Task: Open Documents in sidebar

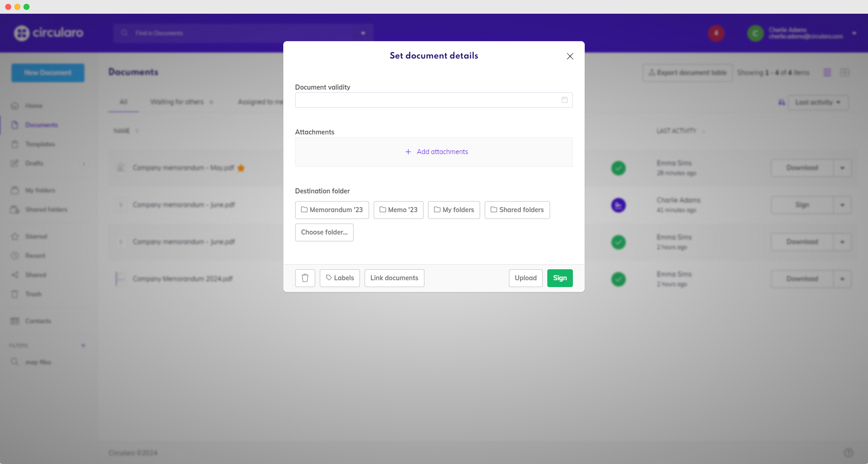Action: [42, 125]
